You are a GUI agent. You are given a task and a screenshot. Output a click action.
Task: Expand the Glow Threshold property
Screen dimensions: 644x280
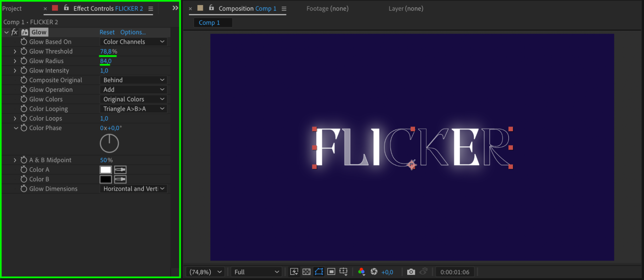(15, 51)
